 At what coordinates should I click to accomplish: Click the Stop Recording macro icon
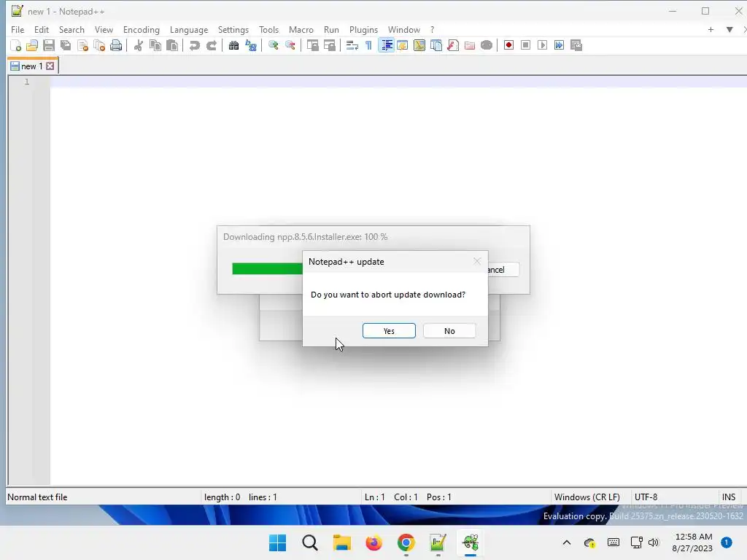tap(525, 45)
